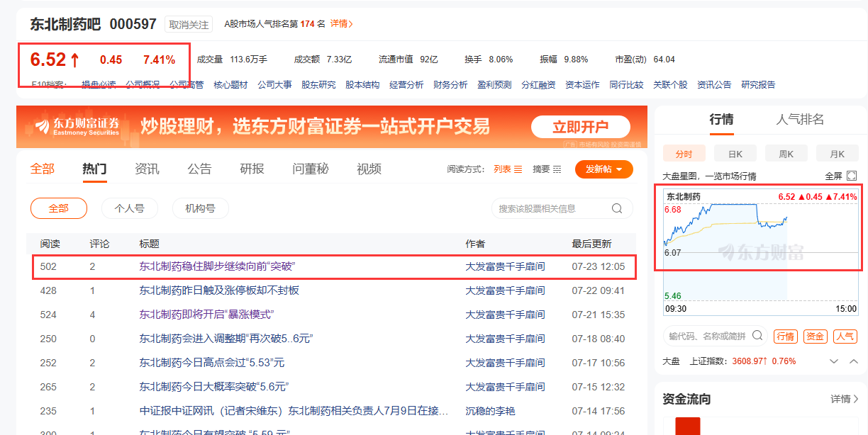Open the 详情 link in the 资金流向 panel

(x=845, y=399)
